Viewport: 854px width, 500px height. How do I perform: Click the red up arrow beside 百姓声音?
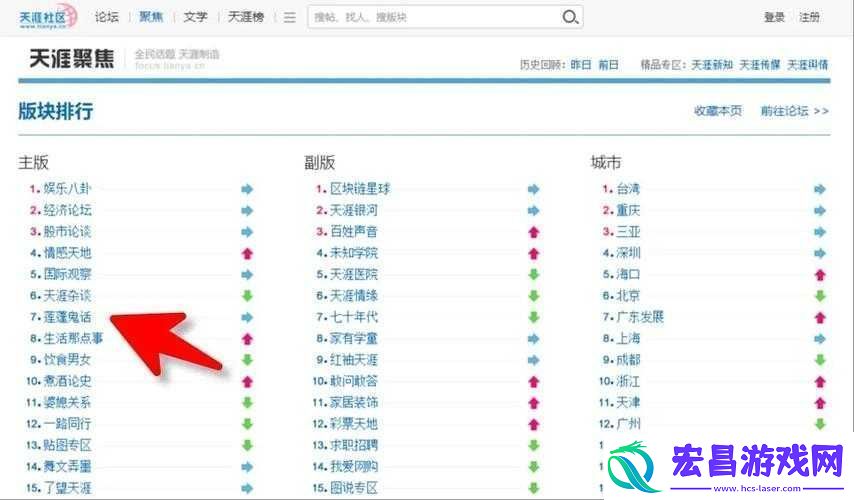[x=534, y=232]
